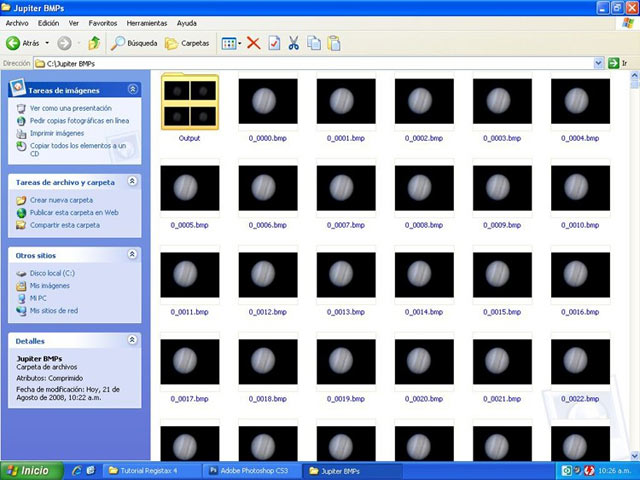Click the red Delete X icon
640x480 pixels.
(254, 43)
